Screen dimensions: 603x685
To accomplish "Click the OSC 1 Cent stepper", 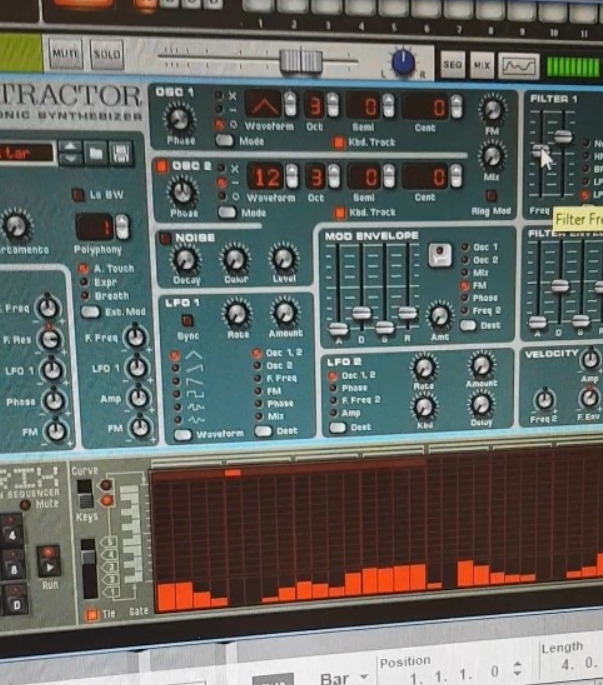I will click(x=456, y=106).
